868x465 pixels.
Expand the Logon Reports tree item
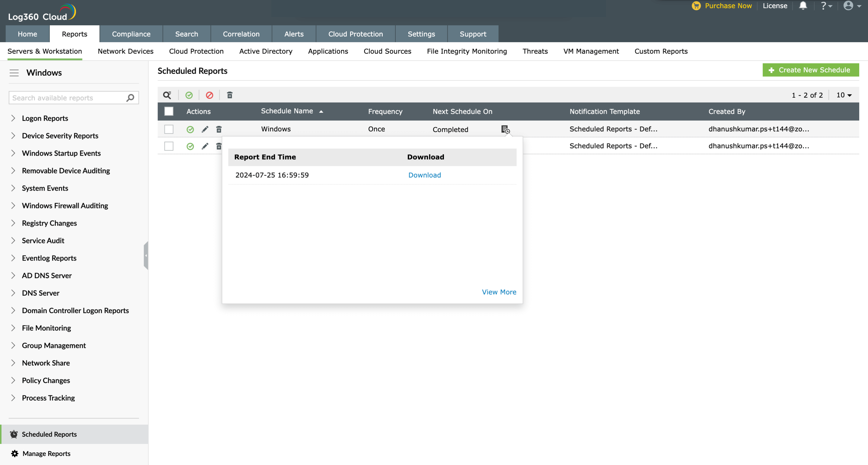[x=13, y=118]
